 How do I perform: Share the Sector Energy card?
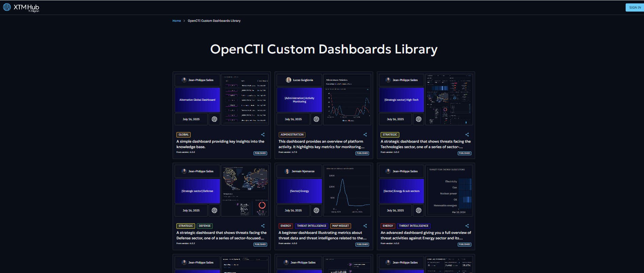pyautogui.click(x=365, y=226)
